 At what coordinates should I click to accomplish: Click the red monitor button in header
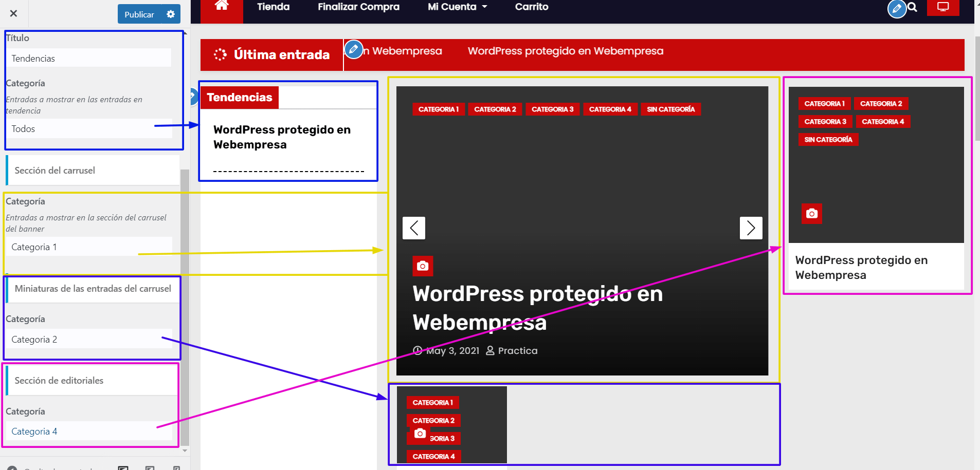click(943, 7)
